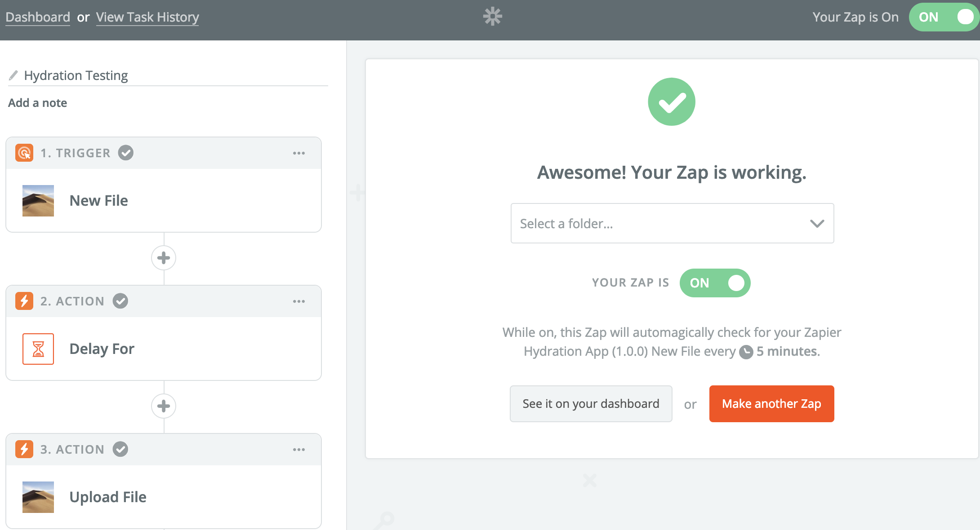
Task: Click the lightning bolt icon on step 3
Action: click(x=24, y=449)
